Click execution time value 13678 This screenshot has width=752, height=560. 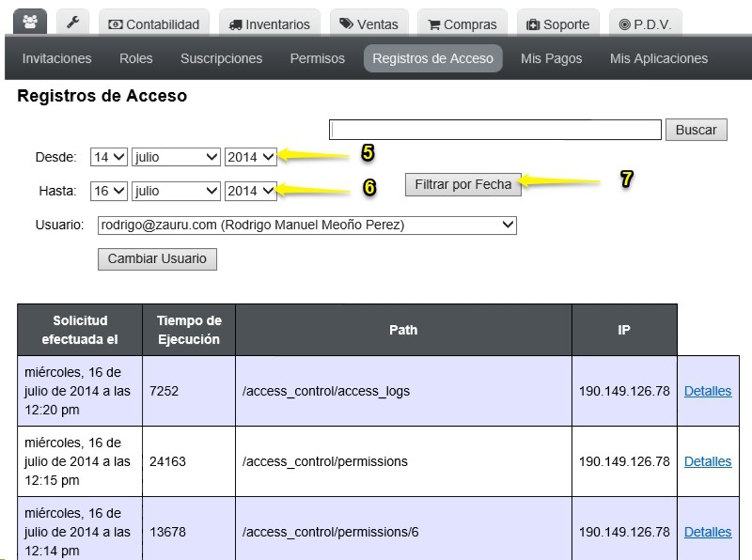[167, 532]
